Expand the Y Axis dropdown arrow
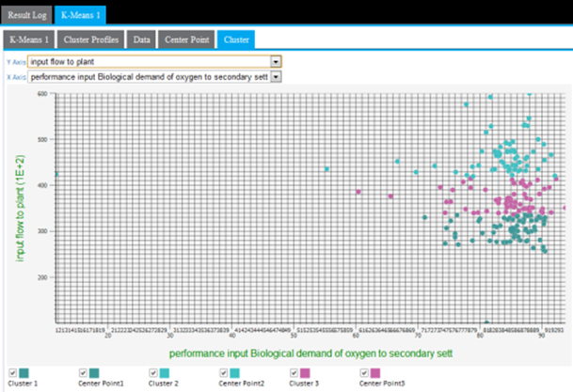573x392 pixels. (276, 62)
